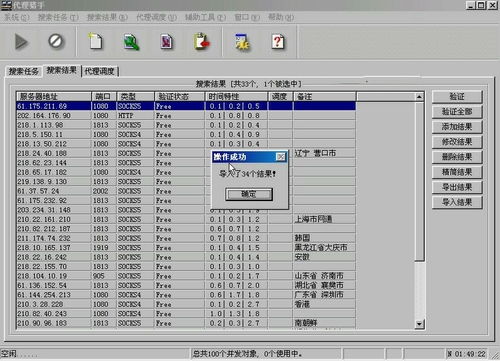Select the row with address 218.5.150.11

[186, 134]
